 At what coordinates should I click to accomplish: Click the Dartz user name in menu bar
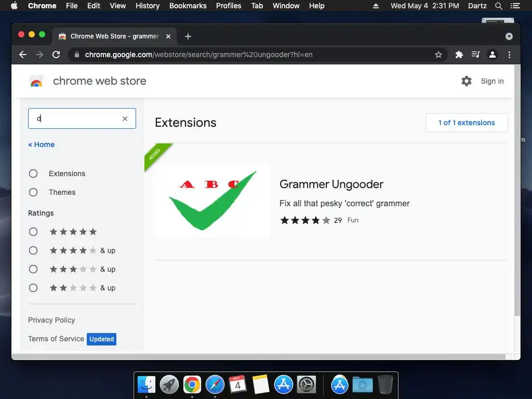tap(477, 6)
